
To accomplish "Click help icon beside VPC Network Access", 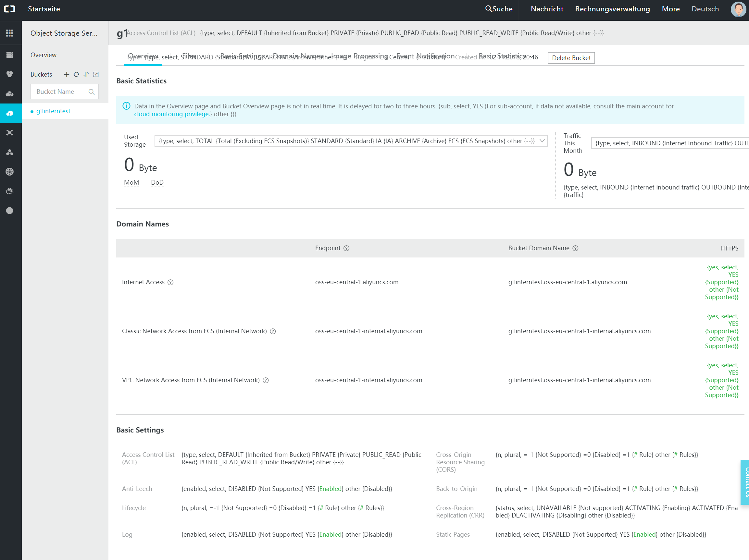I will pyautogui.click(x=266, y=381).
